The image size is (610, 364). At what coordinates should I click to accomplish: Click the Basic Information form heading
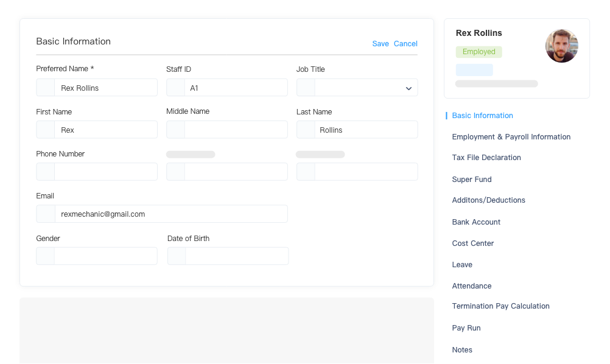74,41
